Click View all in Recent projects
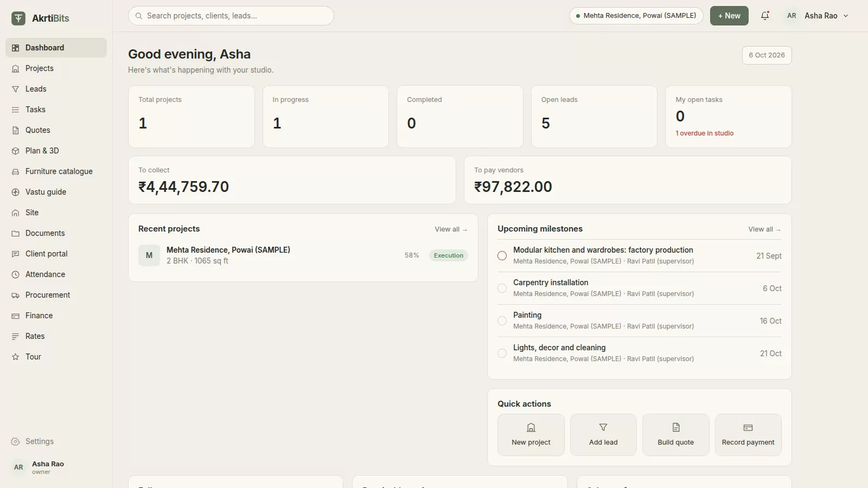 coord(451,229)
